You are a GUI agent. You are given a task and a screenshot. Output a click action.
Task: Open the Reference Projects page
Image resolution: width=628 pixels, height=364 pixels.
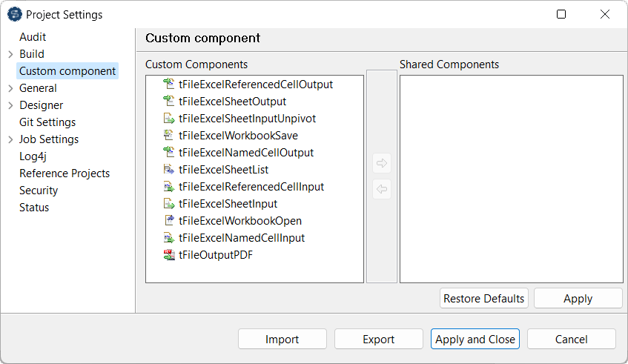click(x=65, y=173)
